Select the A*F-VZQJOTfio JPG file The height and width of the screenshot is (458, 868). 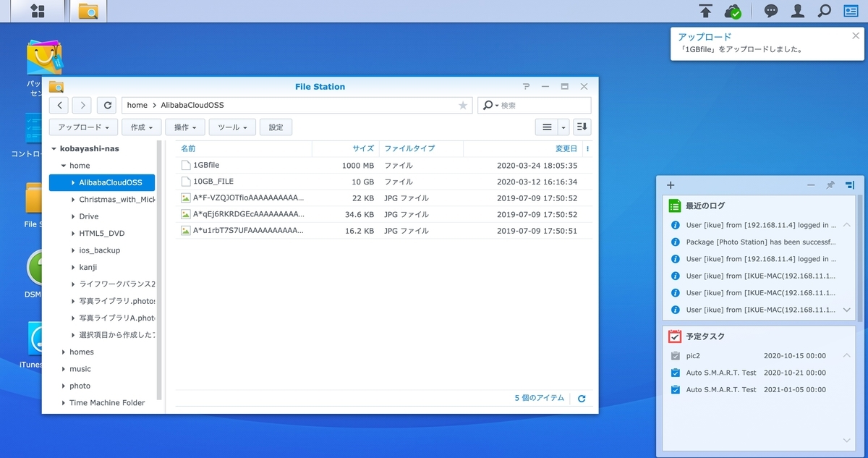coord(383,198)
